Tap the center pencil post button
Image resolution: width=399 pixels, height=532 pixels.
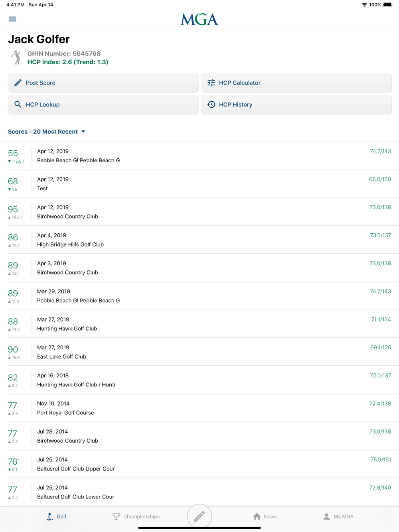199,516
